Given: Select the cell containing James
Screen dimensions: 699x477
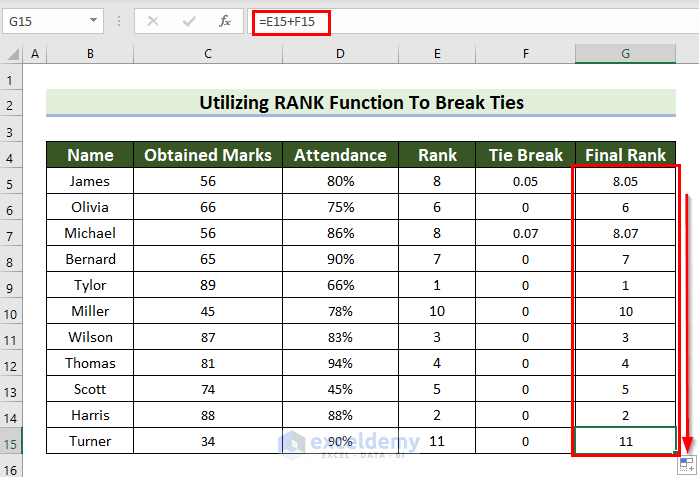Looking at the screenshot, I should coord(90,181).
